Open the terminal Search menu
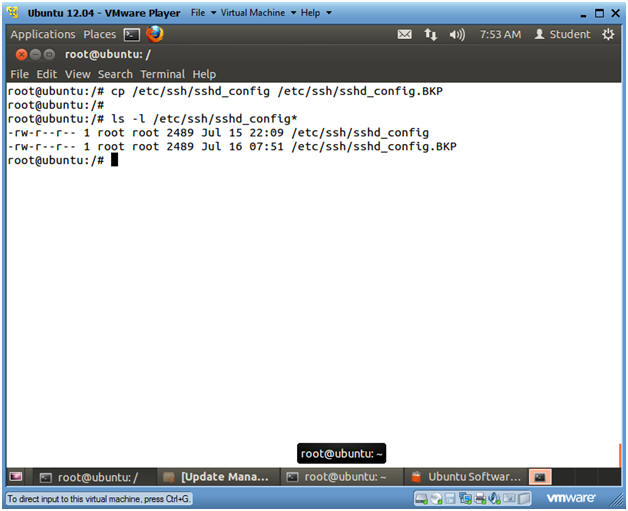 coord(115,74)
